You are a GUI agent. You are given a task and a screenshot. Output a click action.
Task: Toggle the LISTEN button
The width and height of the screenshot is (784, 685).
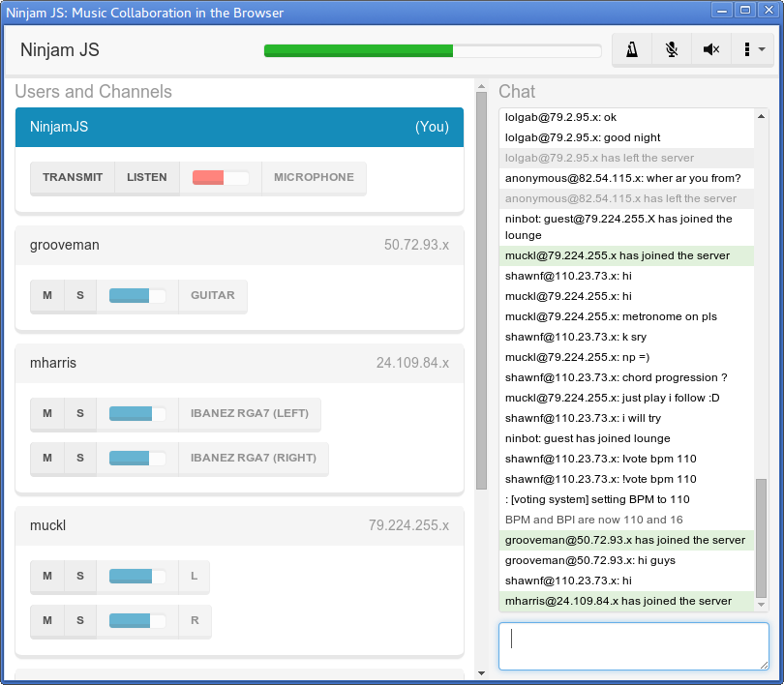pos(147,177)
